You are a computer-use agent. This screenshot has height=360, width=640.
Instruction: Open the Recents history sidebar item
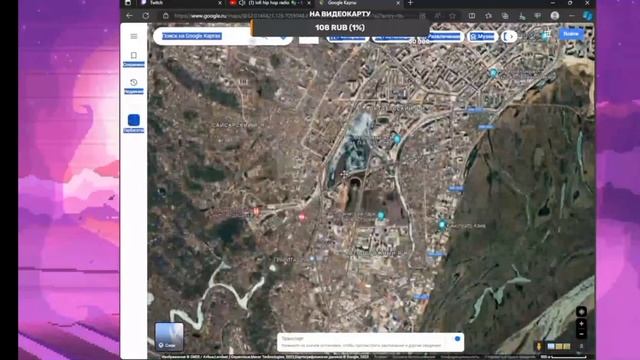pos(133,86)
